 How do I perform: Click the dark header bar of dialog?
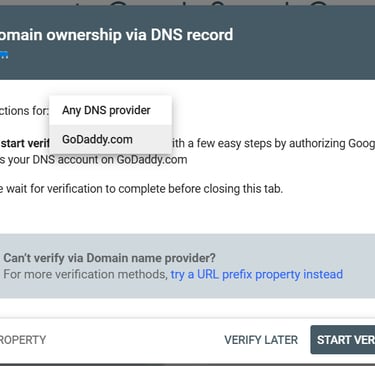187,42
